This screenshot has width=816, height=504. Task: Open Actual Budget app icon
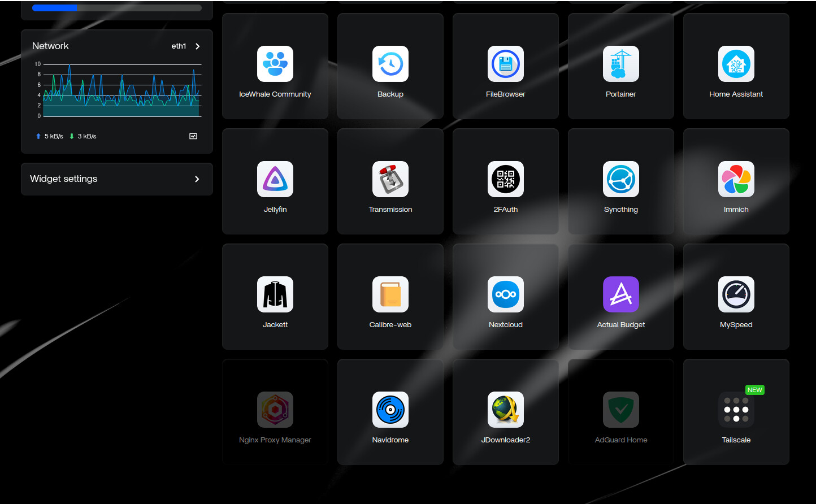pos(620,294)
